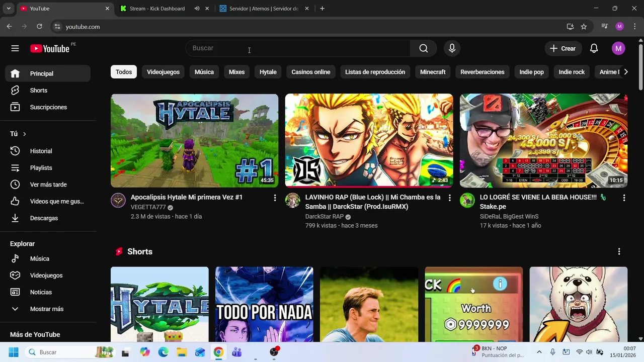Open options for LAVINHO RAP video
This screenshot has width=644, height=362.
click(449, 198)
